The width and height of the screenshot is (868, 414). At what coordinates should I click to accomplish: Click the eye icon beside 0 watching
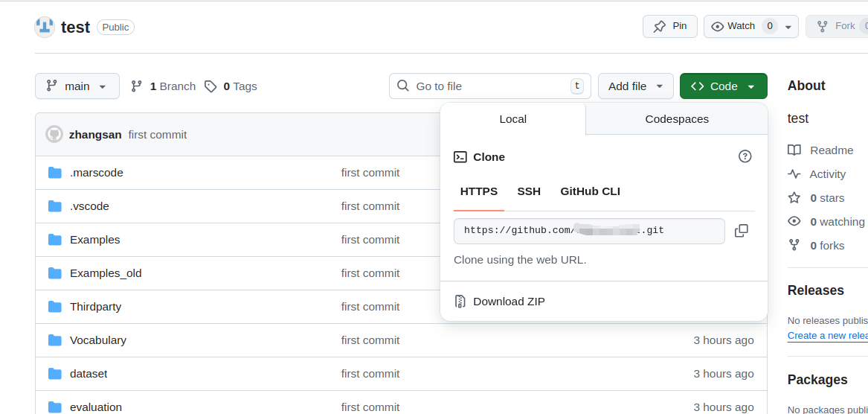[794, 222]
